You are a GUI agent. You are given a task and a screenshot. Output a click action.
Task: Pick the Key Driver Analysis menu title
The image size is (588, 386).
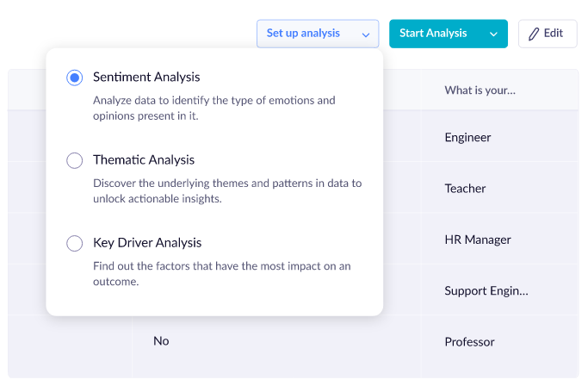pyautogui.click(x=147, y=243)
